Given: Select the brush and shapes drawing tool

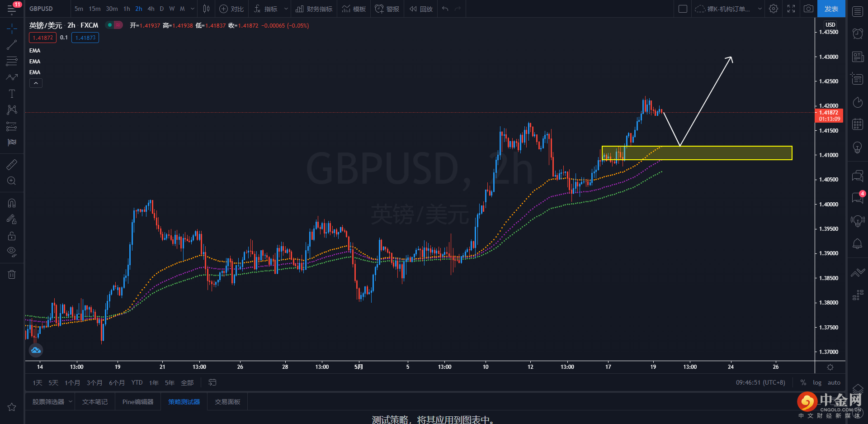Looking at the screenshot, I should tap(12, 77).
